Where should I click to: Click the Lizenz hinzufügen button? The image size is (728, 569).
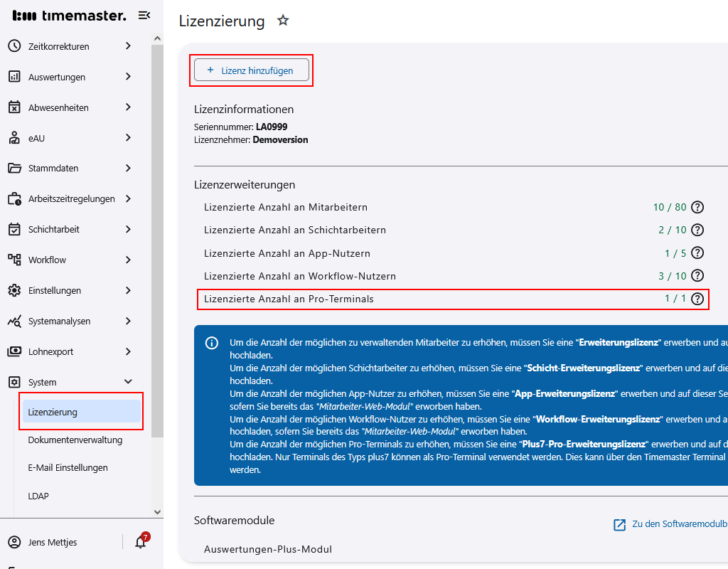251,70
